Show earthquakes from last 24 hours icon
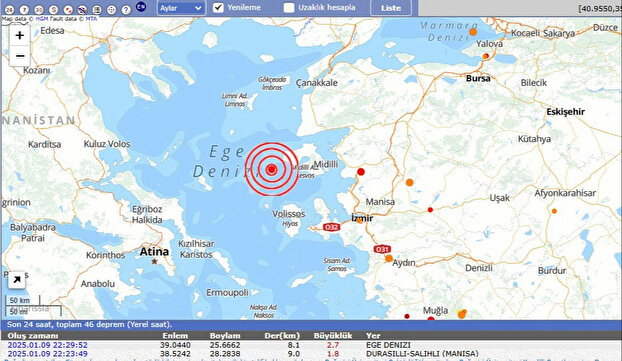The height and width of the screenshot is (361, 622). [x=10, y=10]
